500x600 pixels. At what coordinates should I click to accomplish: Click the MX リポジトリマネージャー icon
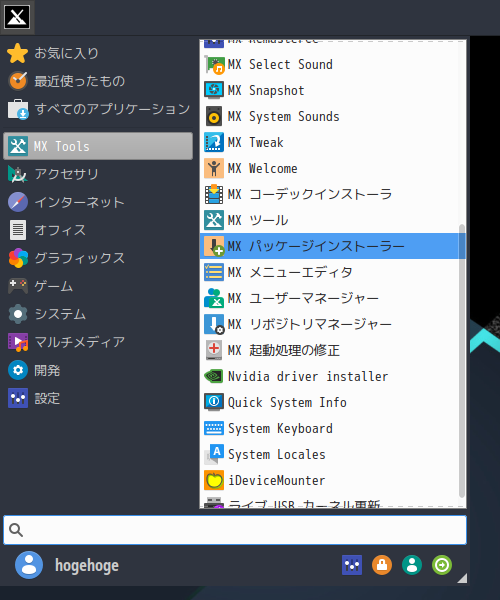pos(214,324)
